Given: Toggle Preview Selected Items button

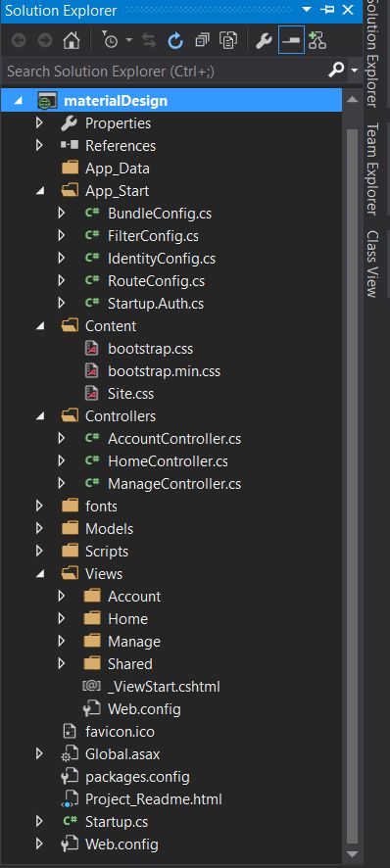Looking at the screenshot, I should pos(291,40).
